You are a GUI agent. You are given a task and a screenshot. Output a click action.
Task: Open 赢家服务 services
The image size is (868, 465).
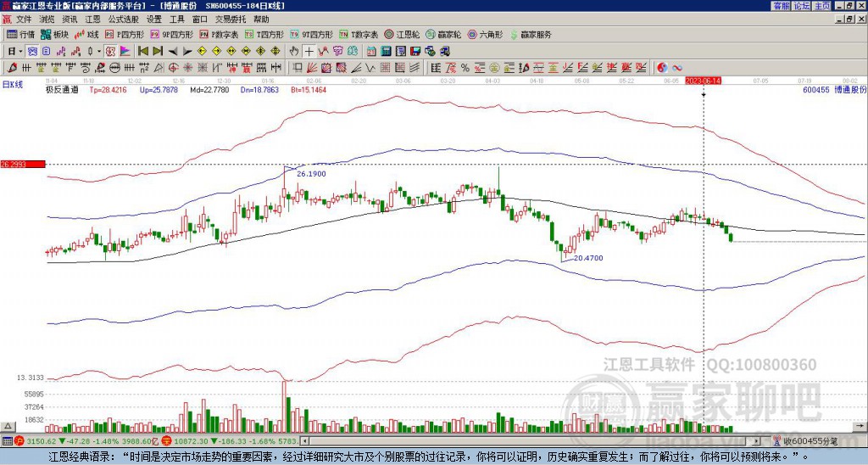531,34
